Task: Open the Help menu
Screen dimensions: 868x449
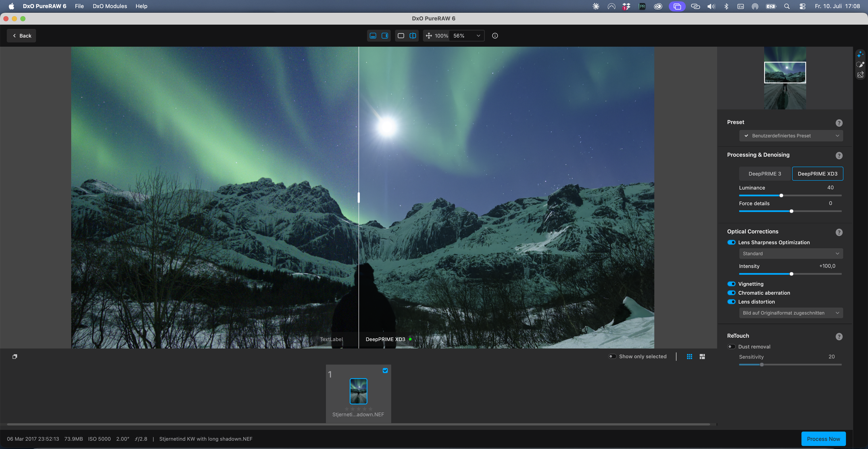Action: tap(141, 6)
